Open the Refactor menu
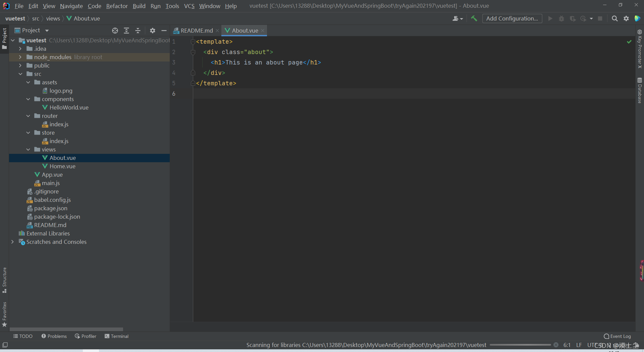Viewport: 644px width, 352px height. click(x=117, y=6)
